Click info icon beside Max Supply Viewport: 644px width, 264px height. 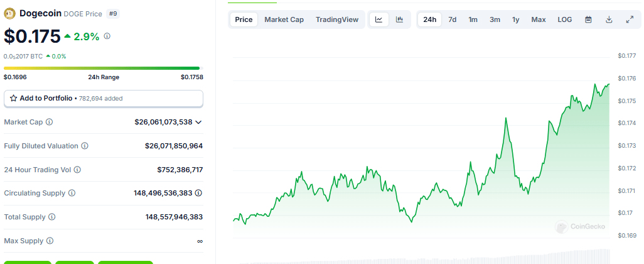pyautogui.click(x=50, y=241)
